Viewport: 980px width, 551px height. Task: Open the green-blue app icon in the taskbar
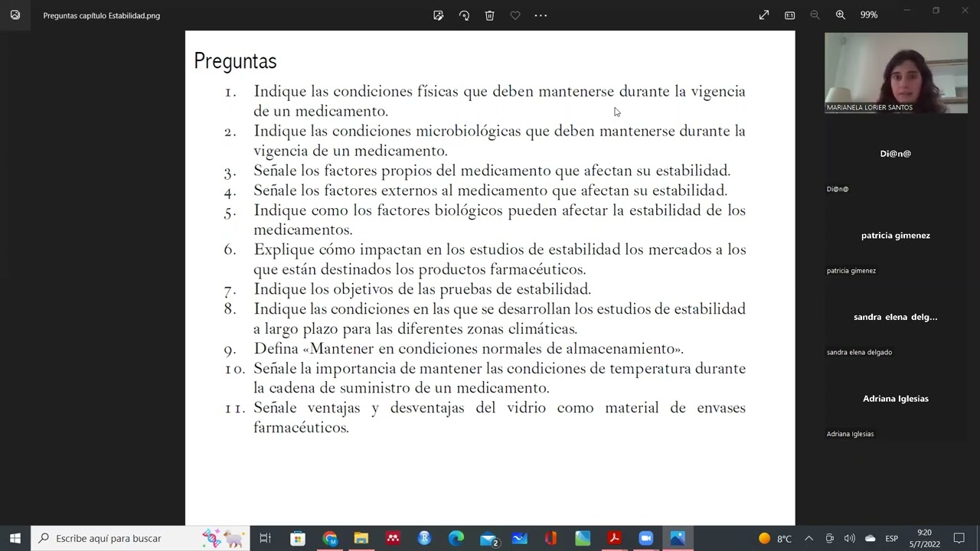coord(583,538)
